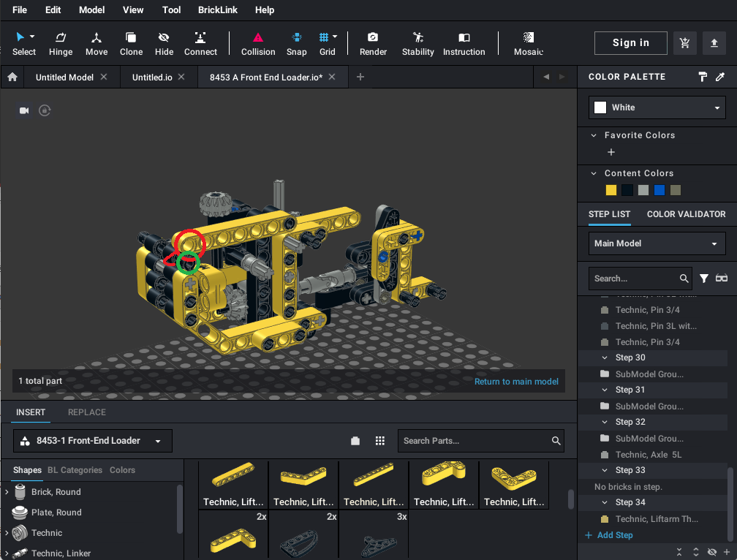The image size is (737, 560).
Task: Collapse all steps icon at panel bottom
Action: [679, 551]
